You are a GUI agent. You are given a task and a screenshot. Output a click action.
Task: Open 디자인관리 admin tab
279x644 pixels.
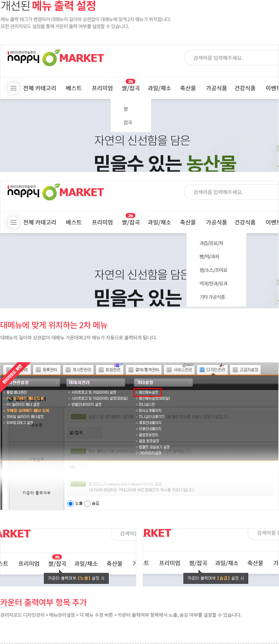tap(212, 370)
